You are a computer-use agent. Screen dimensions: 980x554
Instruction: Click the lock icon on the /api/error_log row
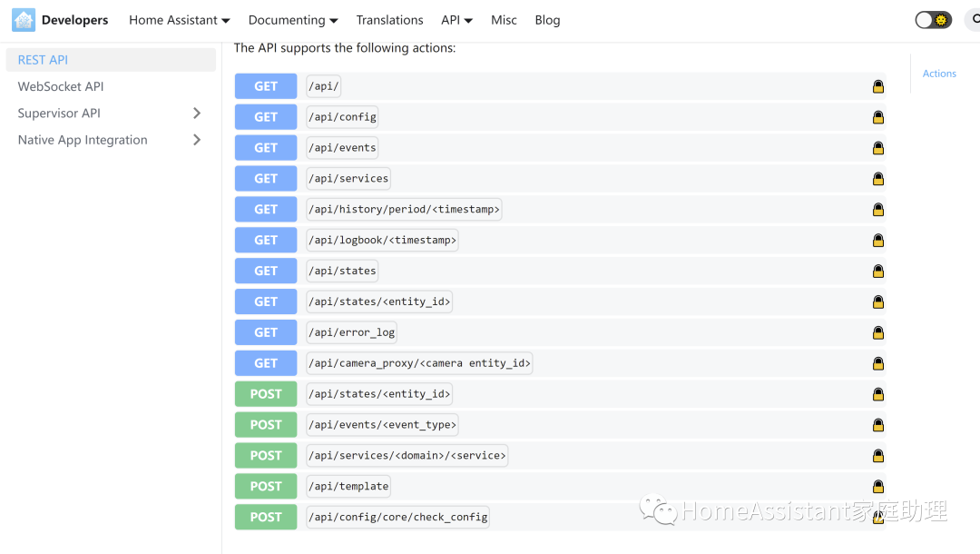tap(878, 332)
